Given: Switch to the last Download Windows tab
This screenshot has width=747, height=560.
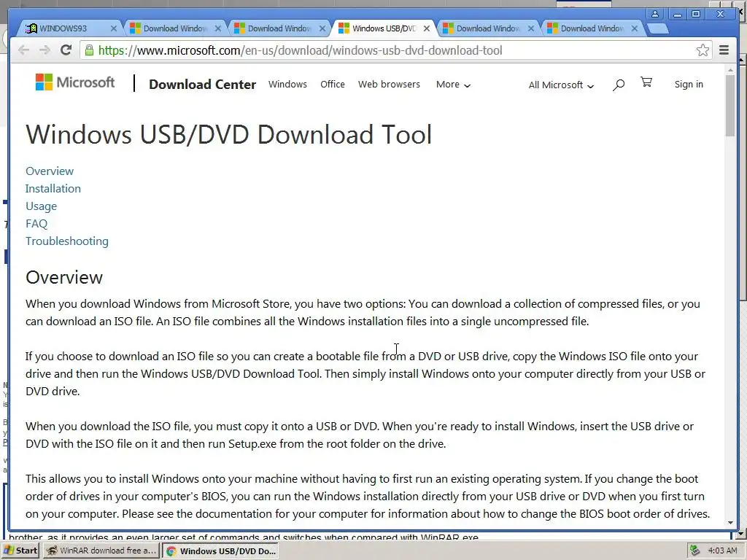Looking at the screenshot, I should pyautogui.click(x=592, y=28).
